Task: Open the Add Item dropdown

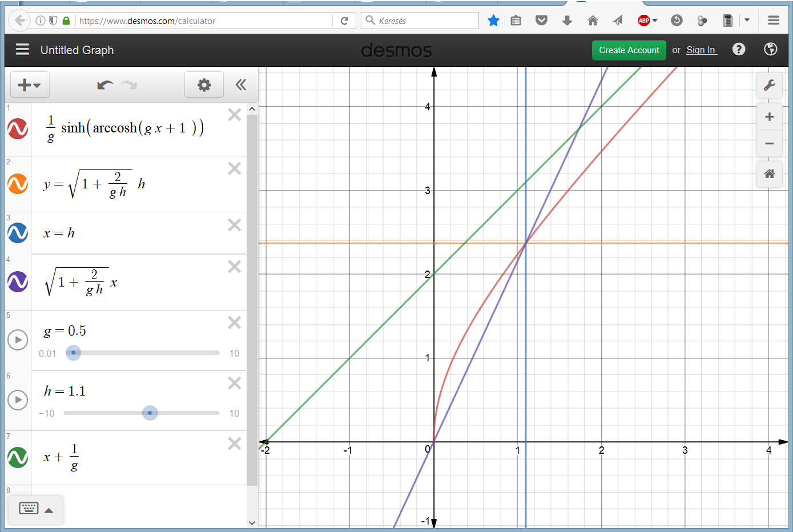Action: coord(30,86)
